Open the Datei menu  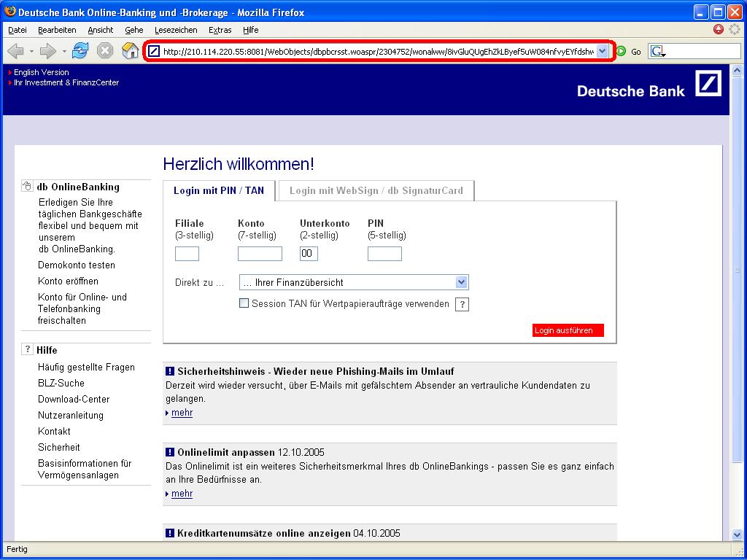(x=18, y=30)
